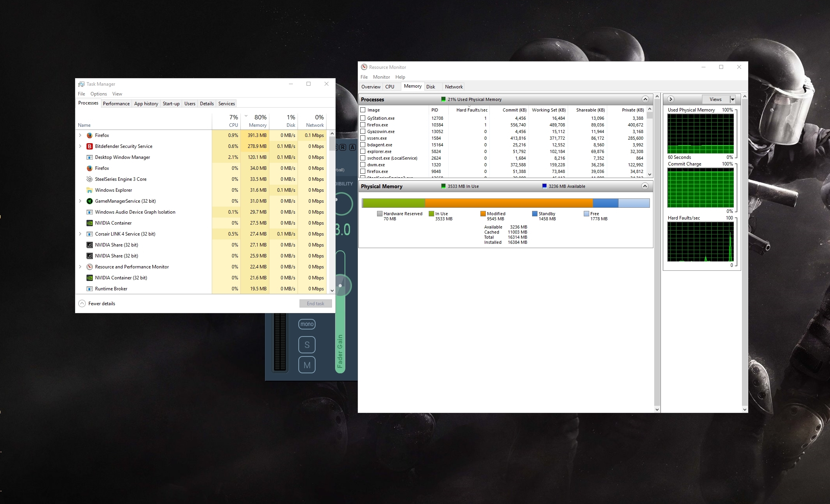Screen dimensions: 830x504
Task: Click the Views button
Action: pyautogui.click(x=716, y=99)
